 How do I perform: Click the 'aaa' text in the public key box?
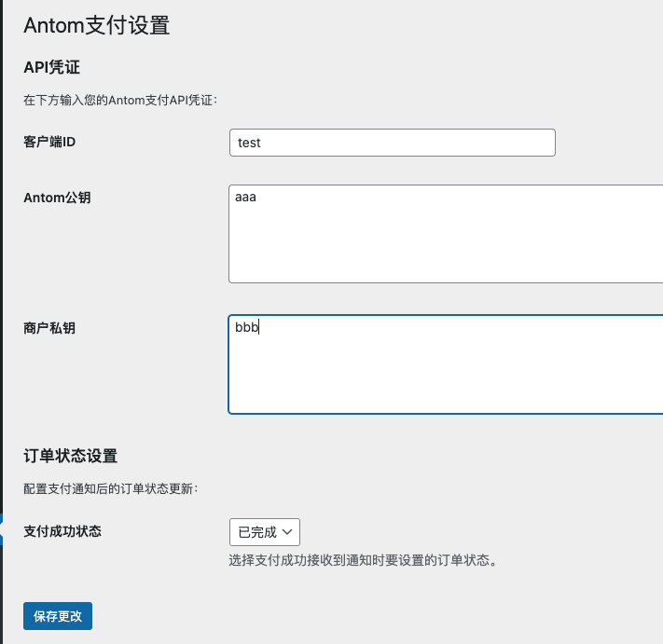coord(245,198)
